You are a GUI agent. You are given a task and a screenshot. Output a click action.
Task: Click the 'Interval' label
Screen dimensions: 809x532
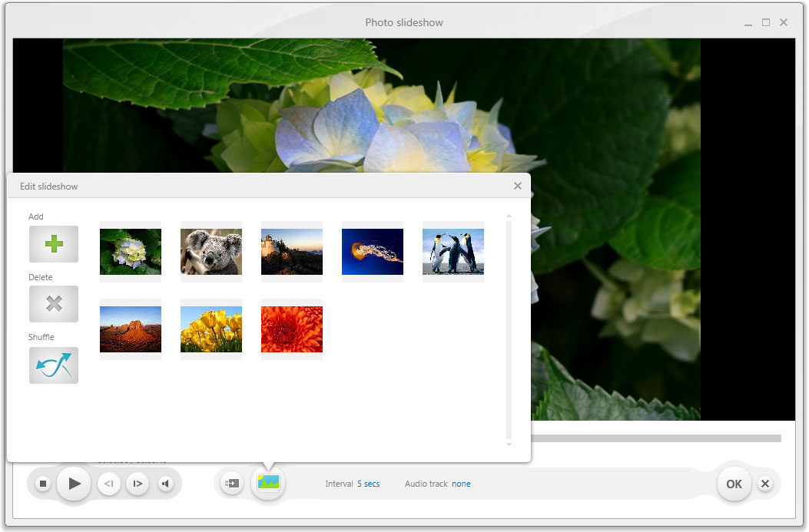[x=339, y=484]
